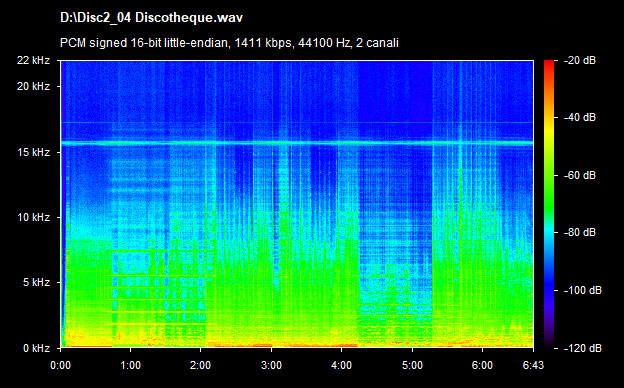Click the -60 dB color scale label
Viewport: 624px width, 388px height.
(579, 175)
